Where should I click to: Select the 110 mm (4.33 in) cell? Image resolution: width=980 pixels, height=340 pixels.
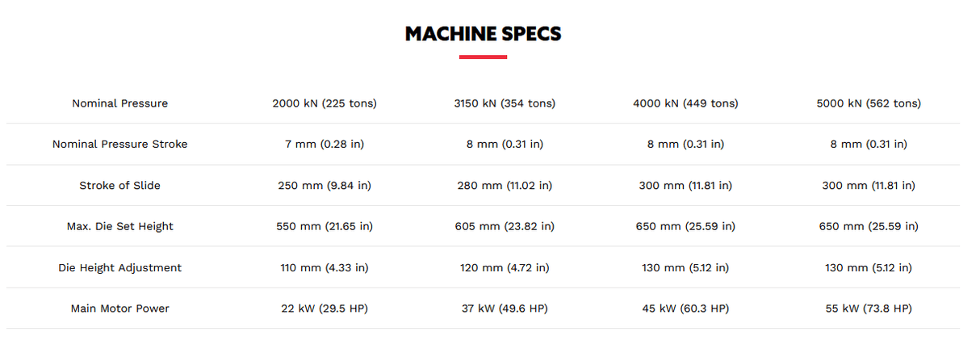tap(325, 268)
